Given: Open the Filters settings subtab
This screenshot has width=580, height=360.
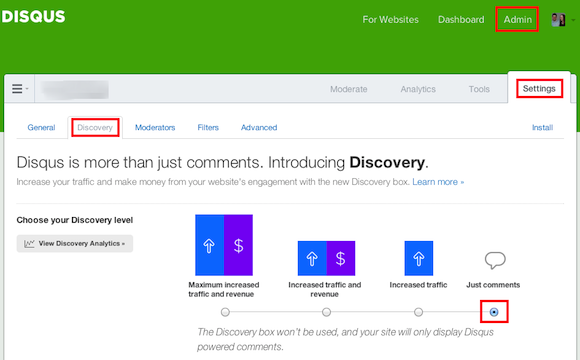Looking at the screenshot, I should [x=208, y=128].
